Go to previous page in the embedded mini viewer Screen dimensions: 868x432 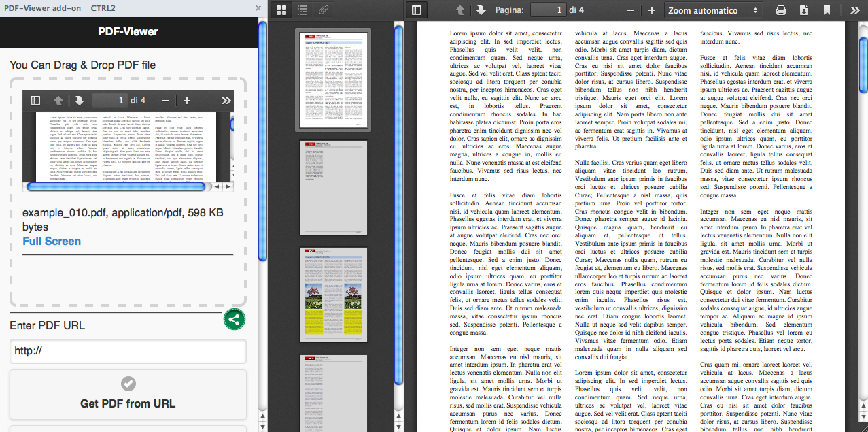[58, 101]
